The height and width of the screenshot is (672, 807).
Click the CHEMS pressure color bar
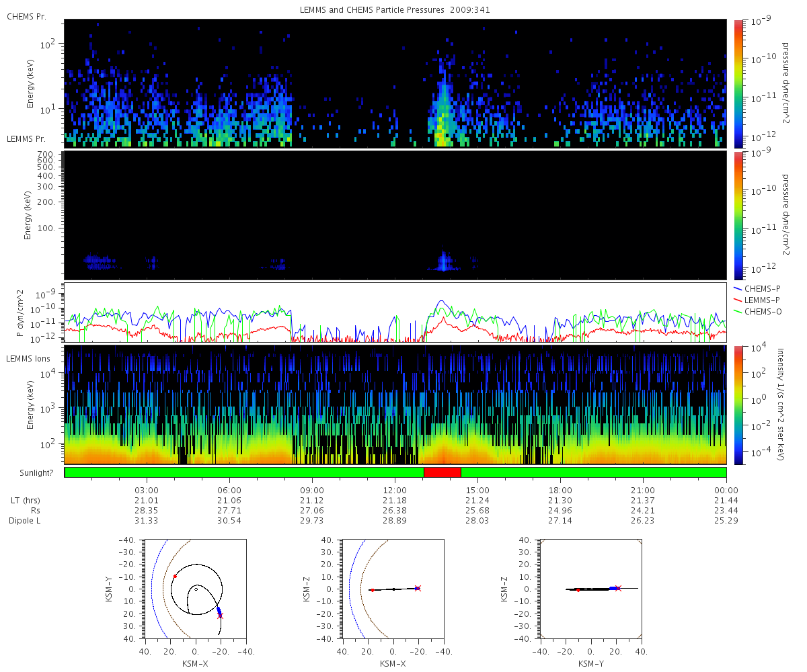point(738,83)
